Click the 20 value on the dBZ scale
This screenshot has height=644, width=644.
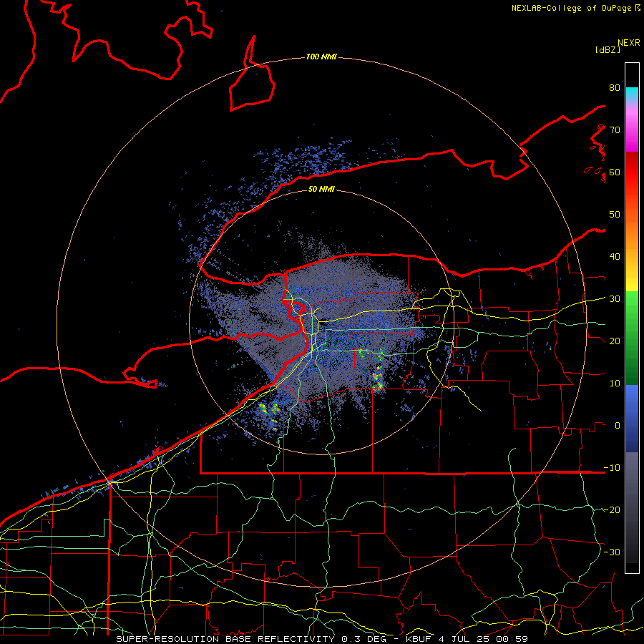tap(615, 341)
